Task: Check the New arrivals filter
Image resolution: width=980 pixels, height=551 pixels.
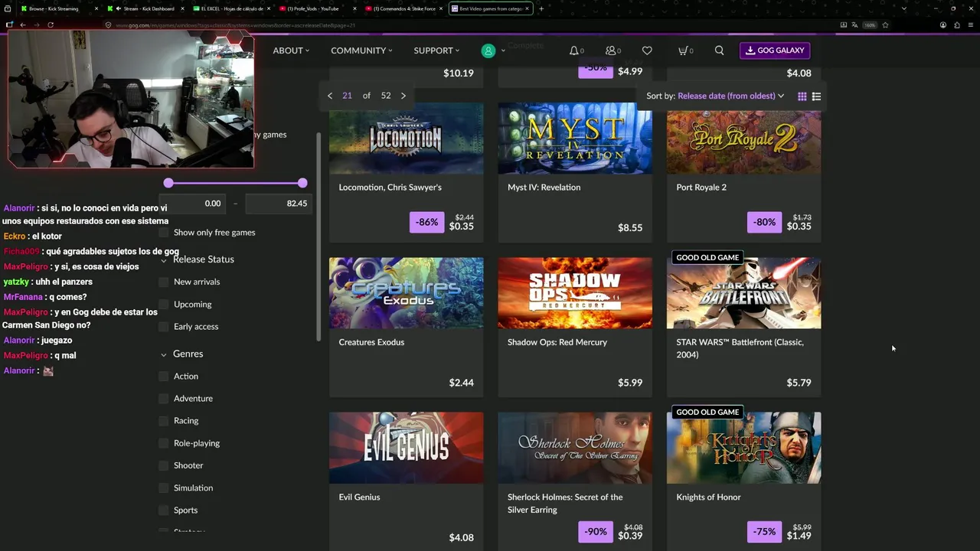Action: [x=164, y=282]
